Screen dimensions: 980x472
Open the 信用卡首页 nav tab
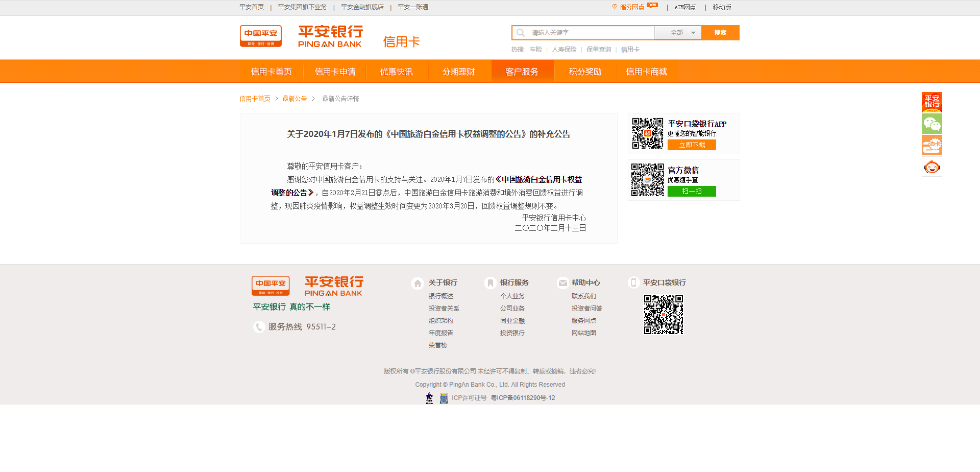[272, 72]
